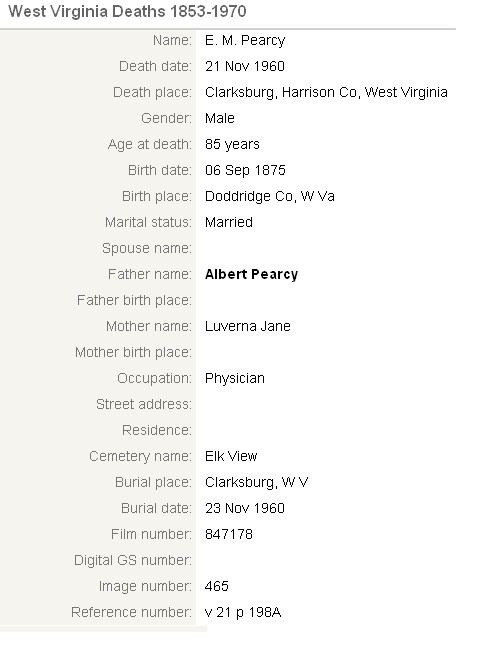Click the Clarksburg, Harrison Co death place
The width and height of the screenshot is (483, 645).
326,92
